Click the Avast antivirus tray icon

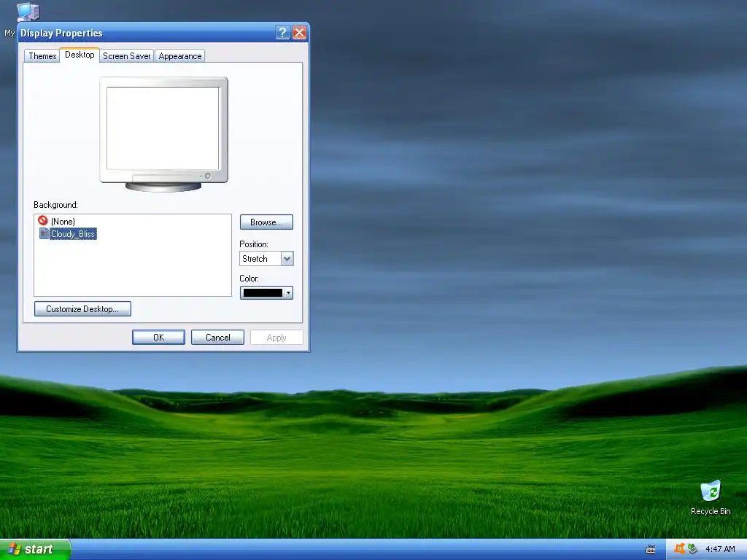tap(679, 549)
